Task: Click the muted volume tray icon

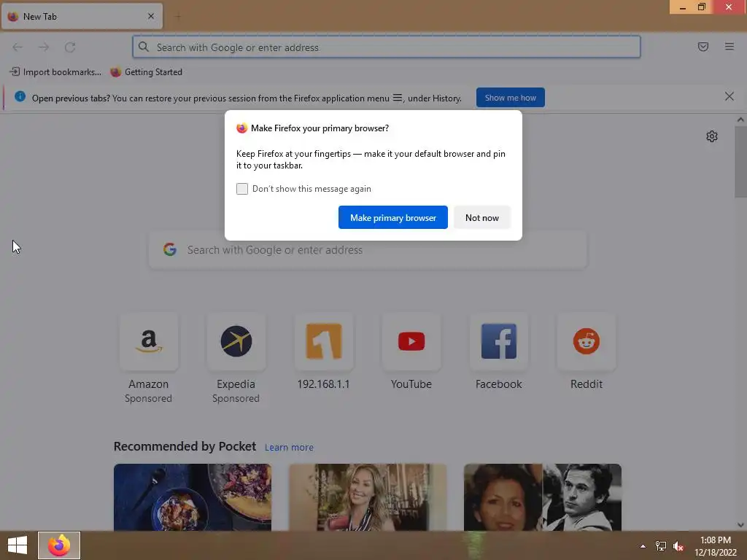Action: [x=678, y=546]
